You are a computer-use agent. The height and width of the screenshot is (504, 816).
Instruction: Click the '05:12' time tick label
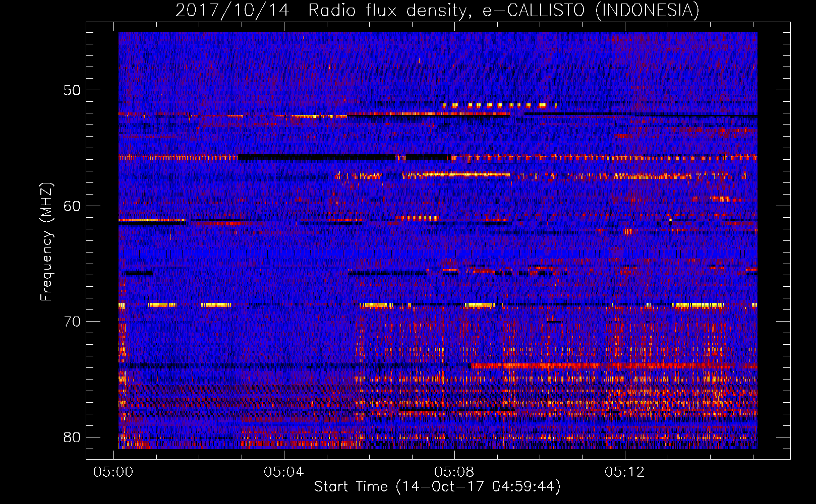(625, 472)
